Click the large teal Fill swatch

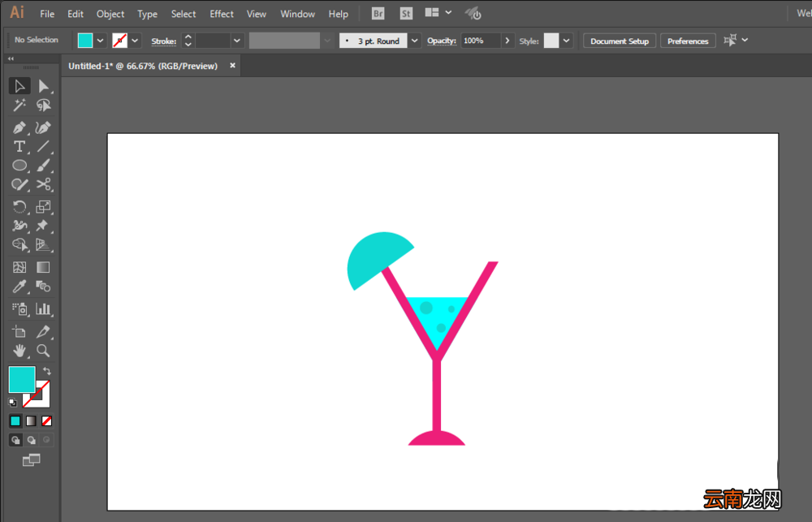(x=22, y=379)
